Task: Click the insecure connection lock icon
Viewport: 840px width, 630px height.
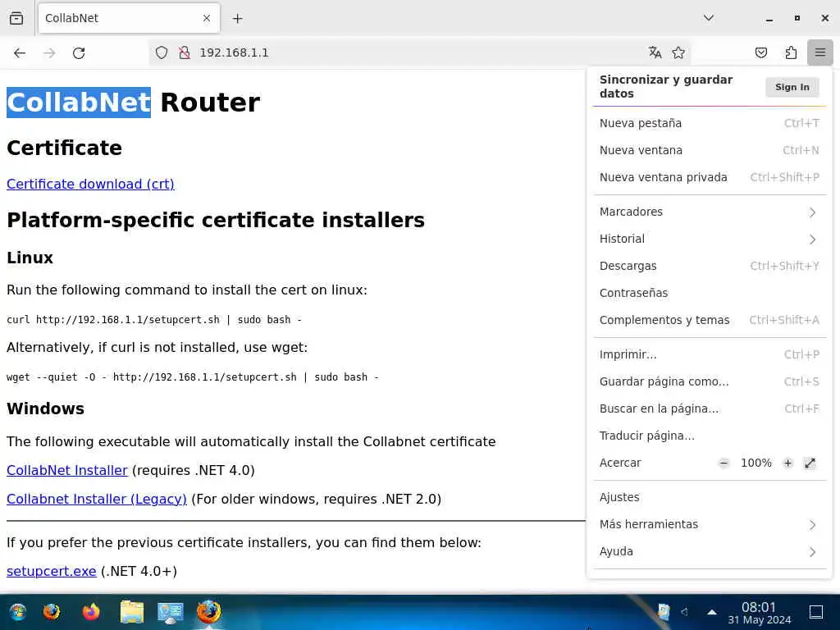Action: 185,52
